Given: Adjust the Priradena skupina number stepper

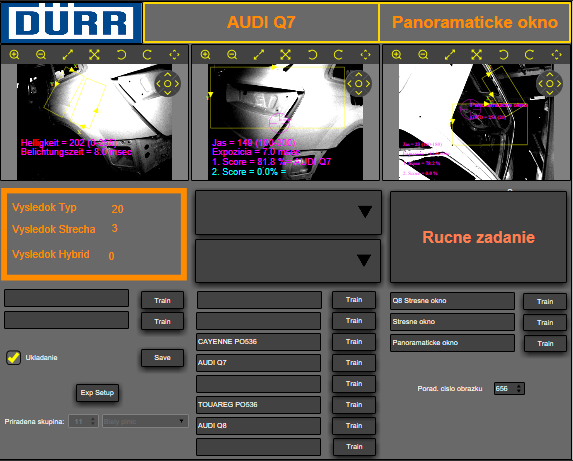Looking at the screenshot, I should click(93, 421).
